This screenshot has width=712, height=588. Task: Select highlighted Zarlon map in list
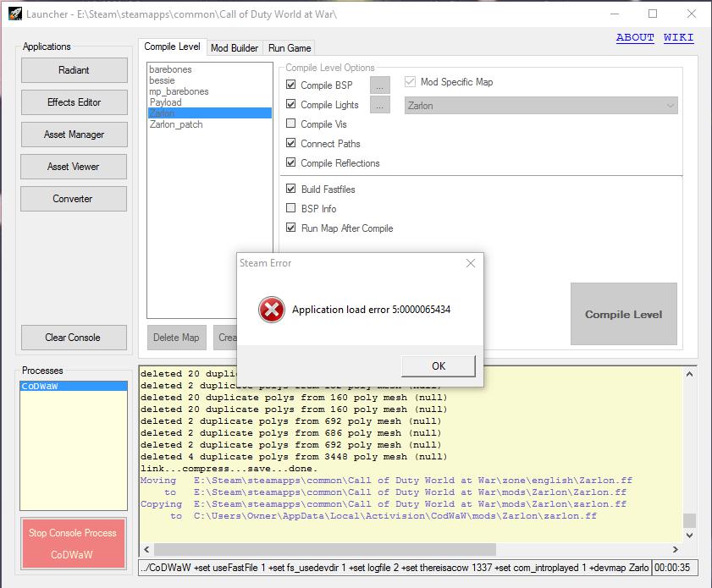(x=209, y=113)
